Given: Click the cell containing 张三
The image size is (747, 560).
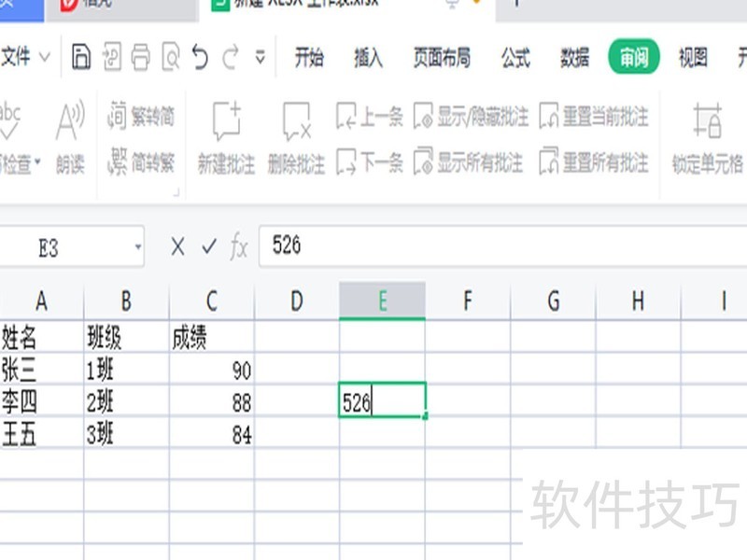Looking at the screenshot, I should (42, 369).
